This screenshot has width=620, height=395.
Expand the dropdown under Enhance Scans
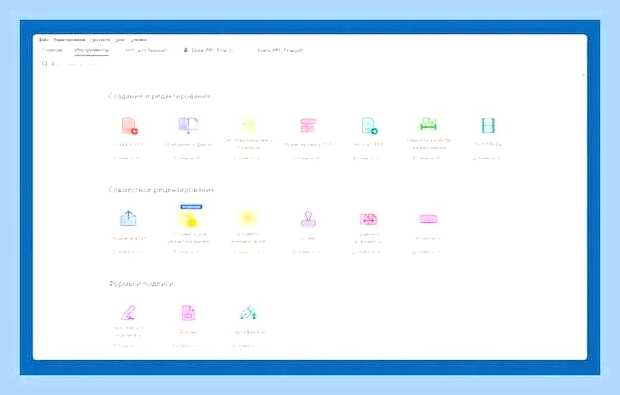point(427,158)
